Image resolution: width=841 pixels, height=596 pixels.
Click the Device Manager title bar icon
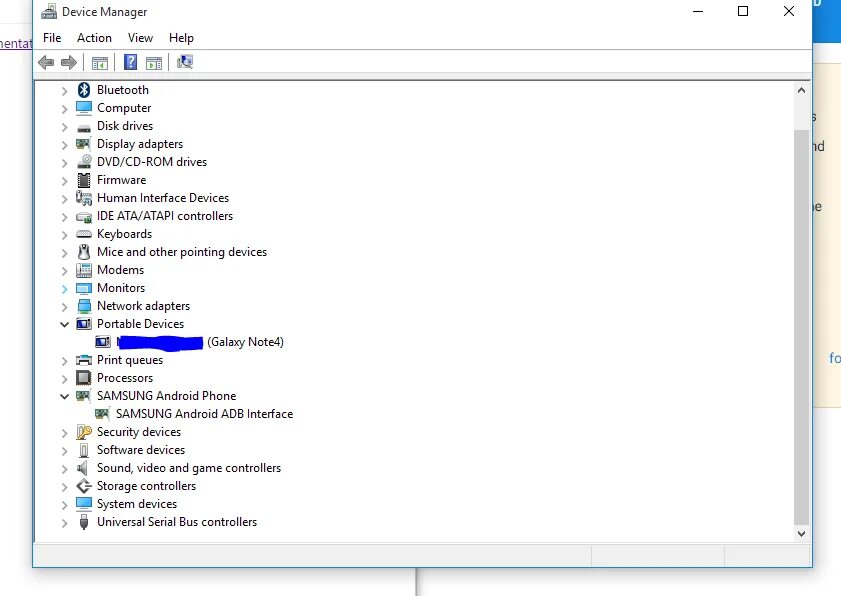point(49,11)
